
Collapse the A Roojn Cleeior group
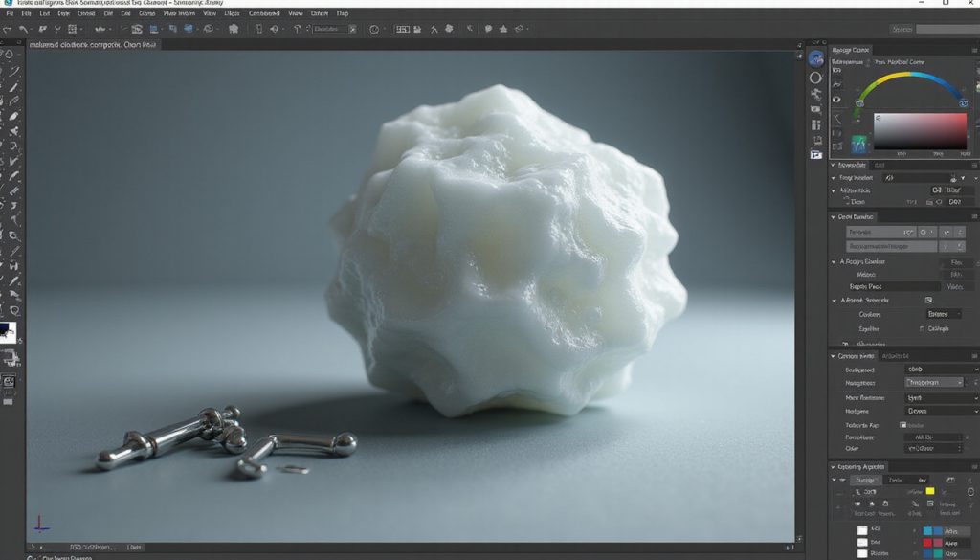point(834,262)
